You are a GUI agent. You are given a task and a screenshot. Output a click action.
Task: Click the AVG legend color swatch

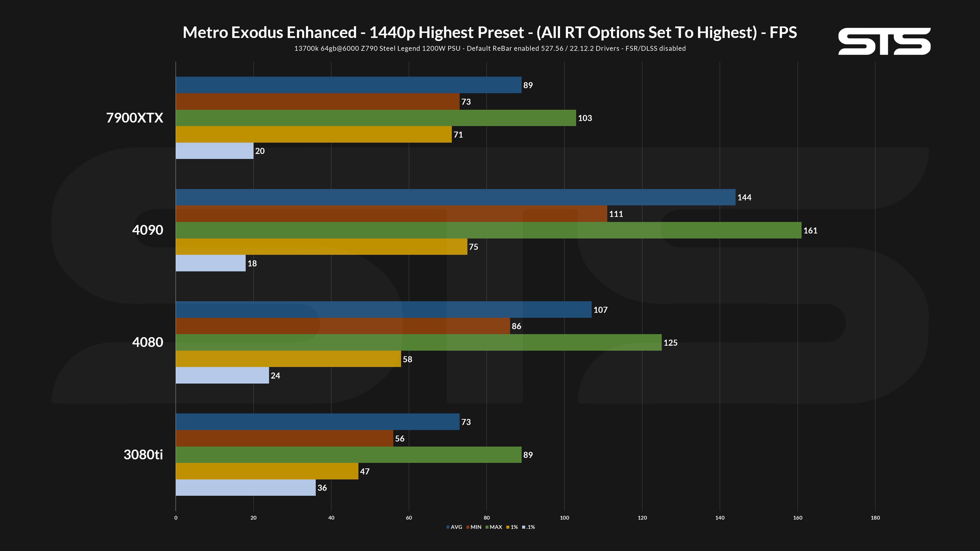point(448,527)
